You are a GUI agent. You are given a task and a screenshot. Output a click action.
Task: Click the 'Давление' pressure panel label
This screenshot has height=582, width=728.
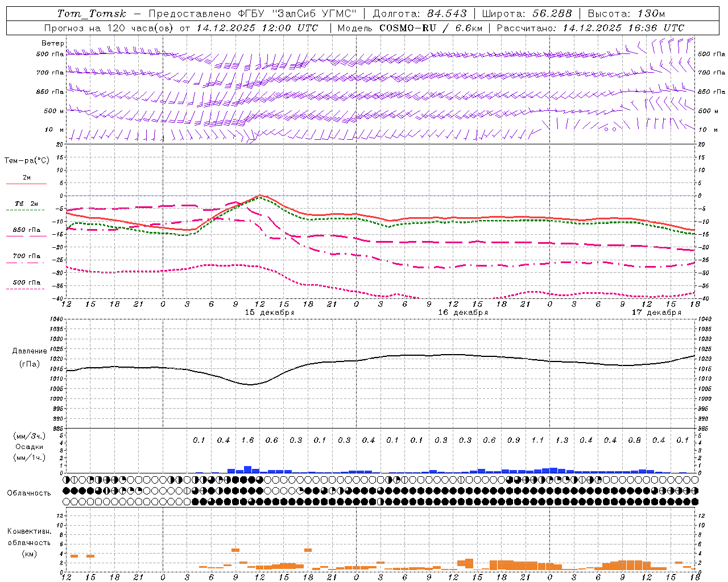click(30, 351)
